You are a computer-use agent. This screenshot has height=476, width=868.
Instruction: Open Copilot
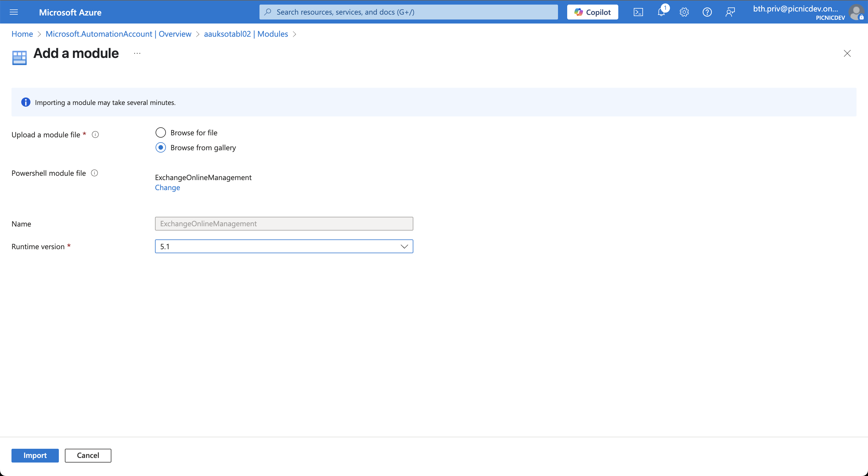pos(592,12)
